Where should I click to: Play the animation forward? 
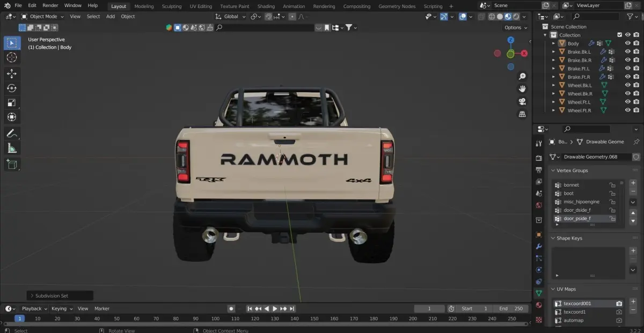[x=275, y=308]
